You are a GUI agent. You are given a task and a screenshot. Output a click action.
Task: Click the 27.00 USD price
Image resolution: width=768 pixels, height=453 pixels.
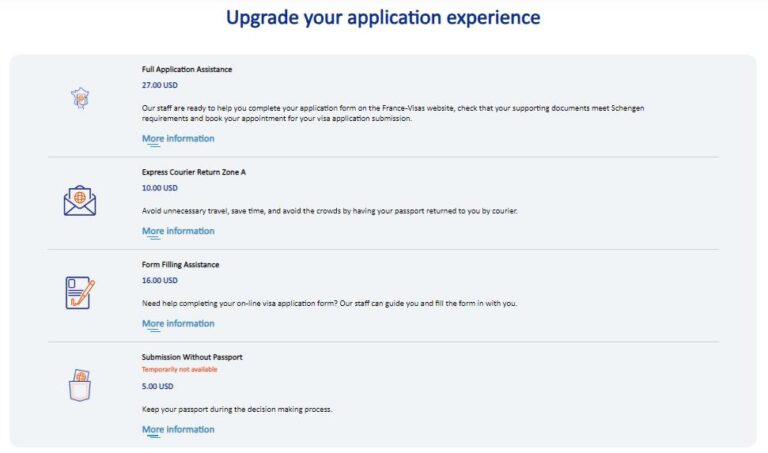160,86
